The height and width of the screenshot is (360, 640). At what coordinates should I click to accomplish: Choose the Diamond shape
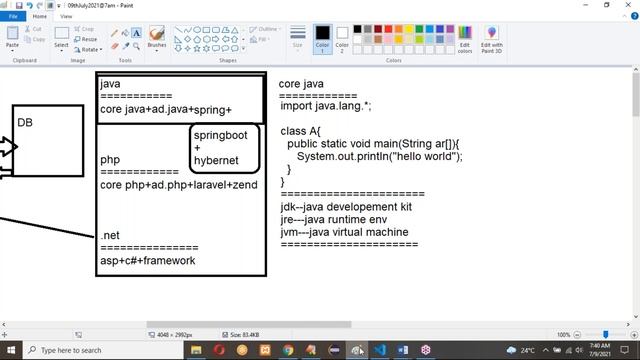(187, 39)
